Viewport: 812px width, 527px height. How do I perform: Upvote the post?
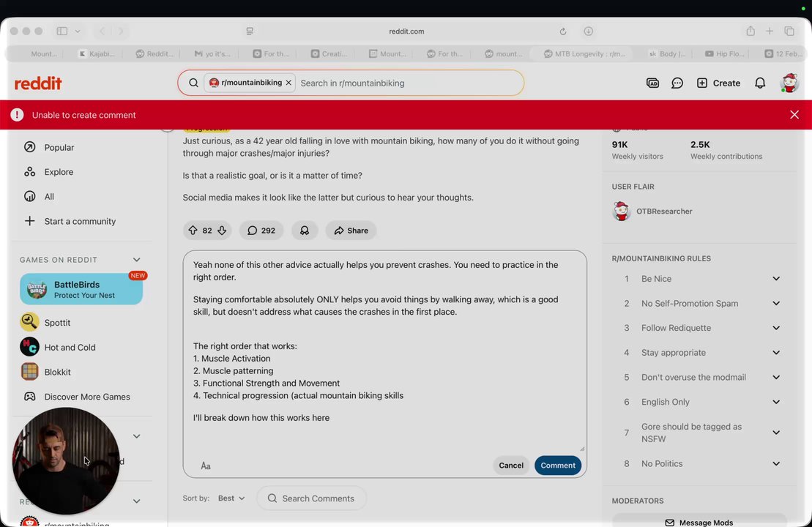(193, 231)
